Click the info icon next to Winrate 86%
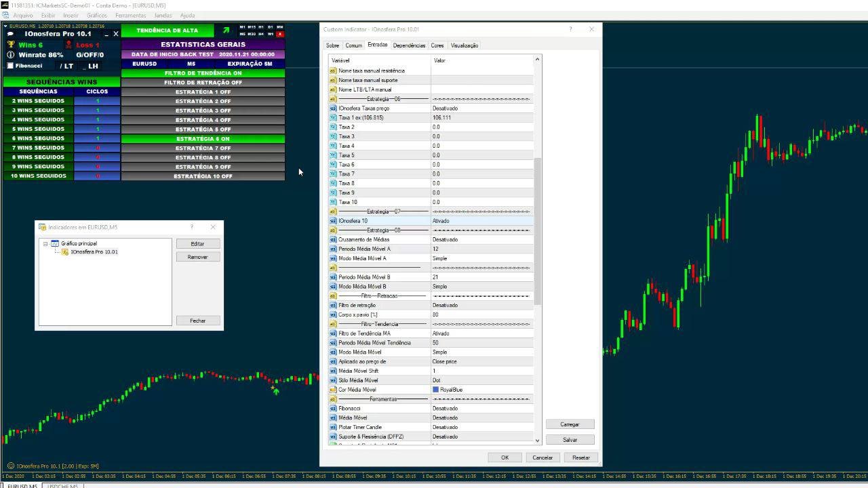868x488 pixels. 11,55
